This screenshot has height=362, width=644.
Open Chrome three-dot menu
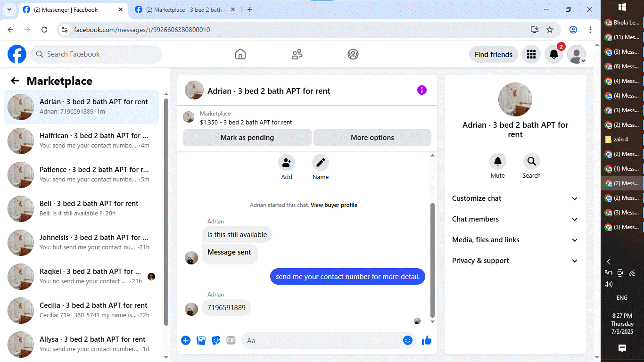pyautogui.click(x=590, y=30)
